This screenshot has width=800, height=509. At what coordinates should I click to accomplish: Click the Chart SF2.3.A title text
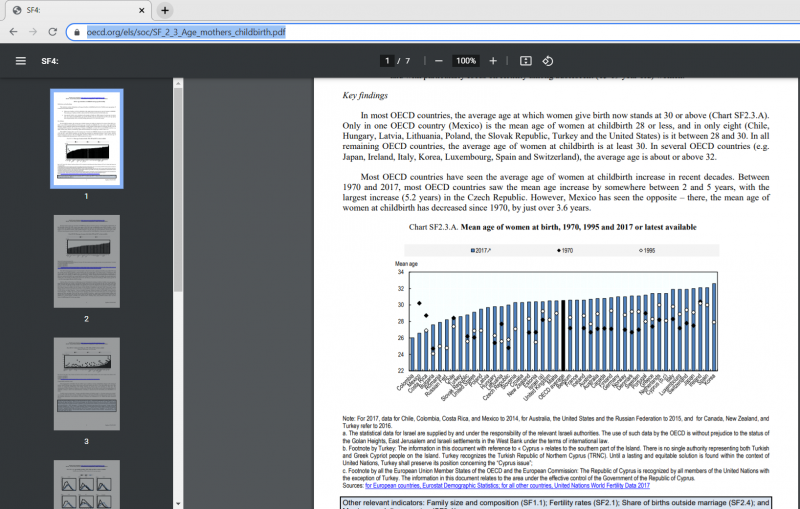click(x=553, y=227)
